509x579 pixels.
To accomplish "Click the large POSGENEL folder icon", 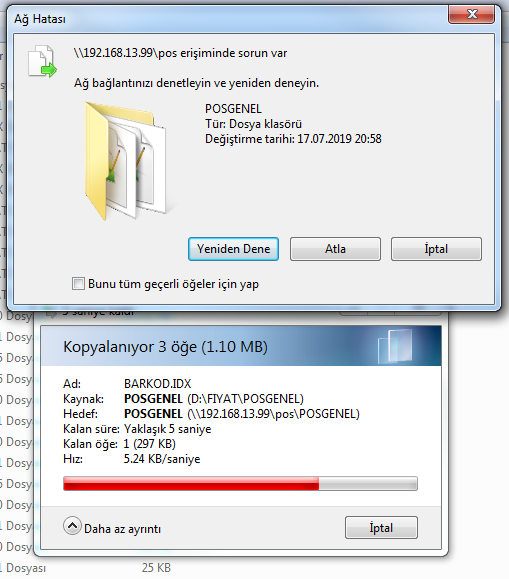I will [126, 161].
